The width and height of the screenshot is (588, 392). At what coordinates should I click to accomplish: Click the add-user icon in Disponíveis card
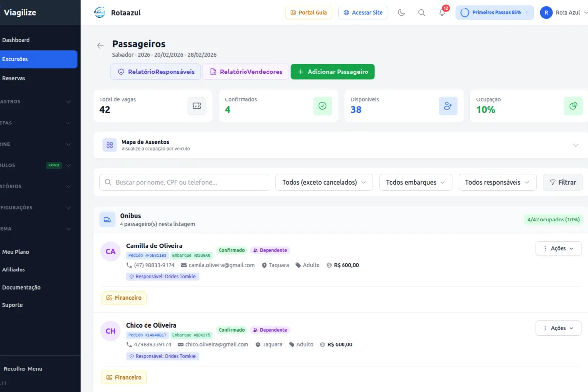(448, 106)
